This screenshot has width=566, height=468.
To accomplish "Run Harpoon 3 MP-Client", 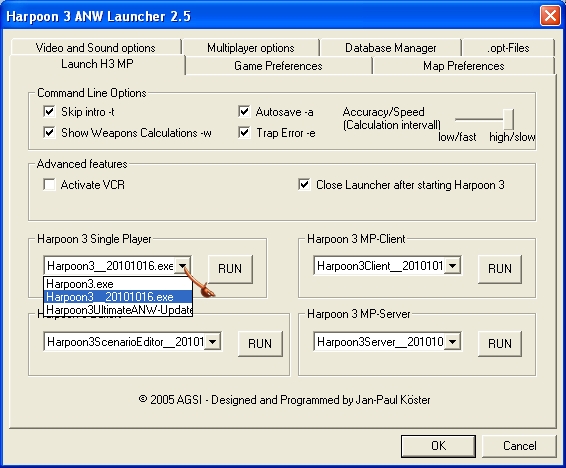I will click(500, 269).
